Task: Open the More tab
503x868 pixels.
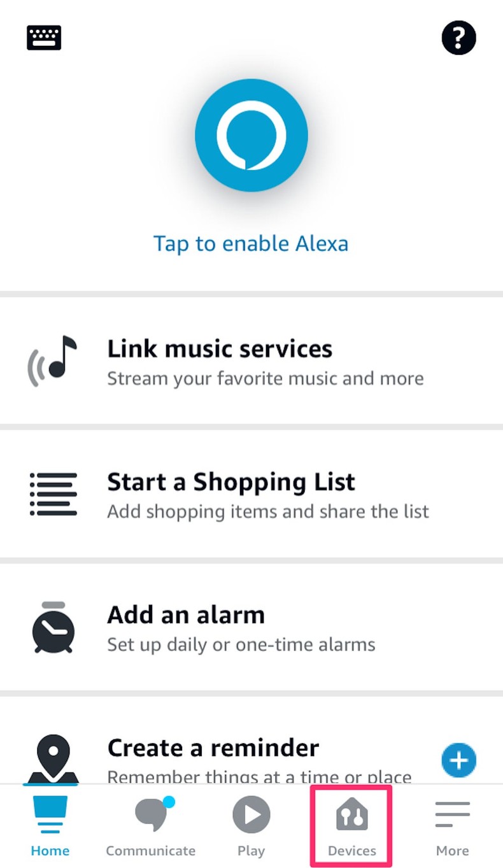Action: coord(452,825)
